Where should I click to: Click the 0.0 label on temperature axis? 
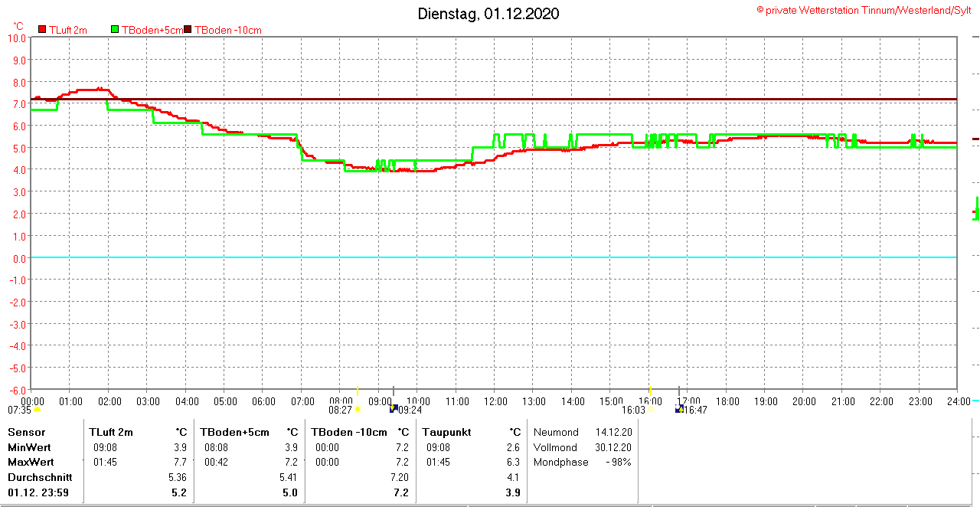17,258
